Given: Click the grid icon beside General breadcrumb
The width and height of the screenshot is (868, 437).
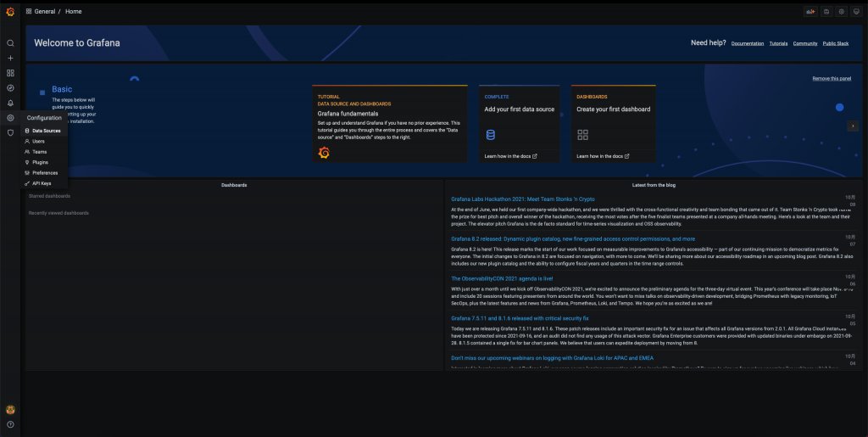Looking at the screenshot, I should [29, 11].
